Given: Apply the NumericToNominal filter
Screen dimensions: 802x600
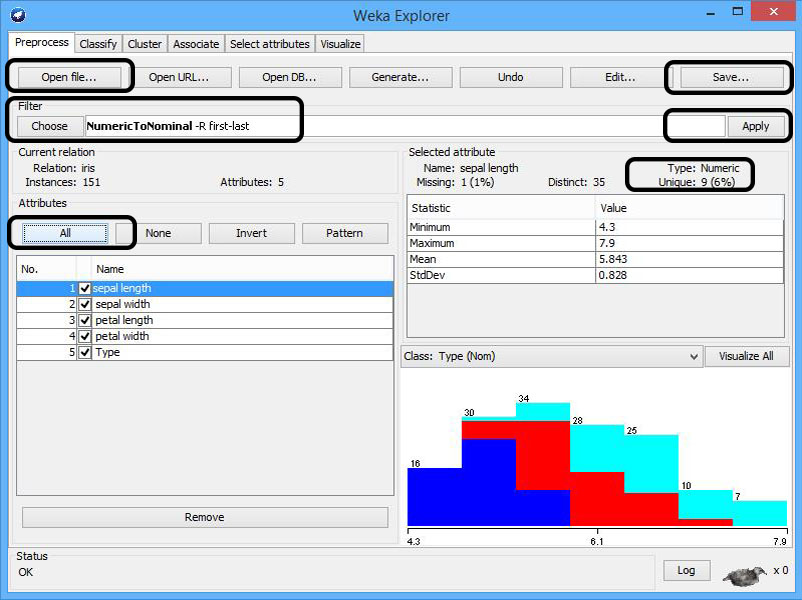Looking at the screenshot, I should [757, 126].
